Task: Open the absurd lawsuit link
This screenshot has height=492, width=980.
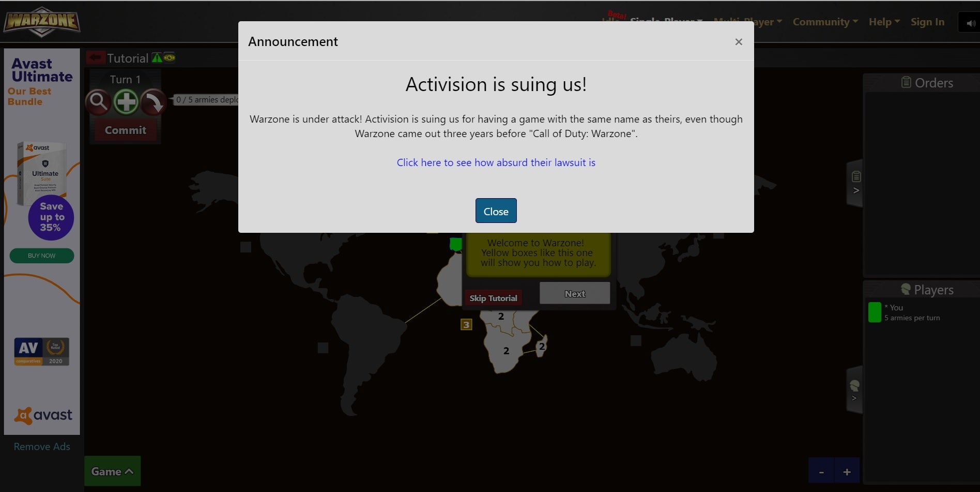Action: [x=496, y=162]
